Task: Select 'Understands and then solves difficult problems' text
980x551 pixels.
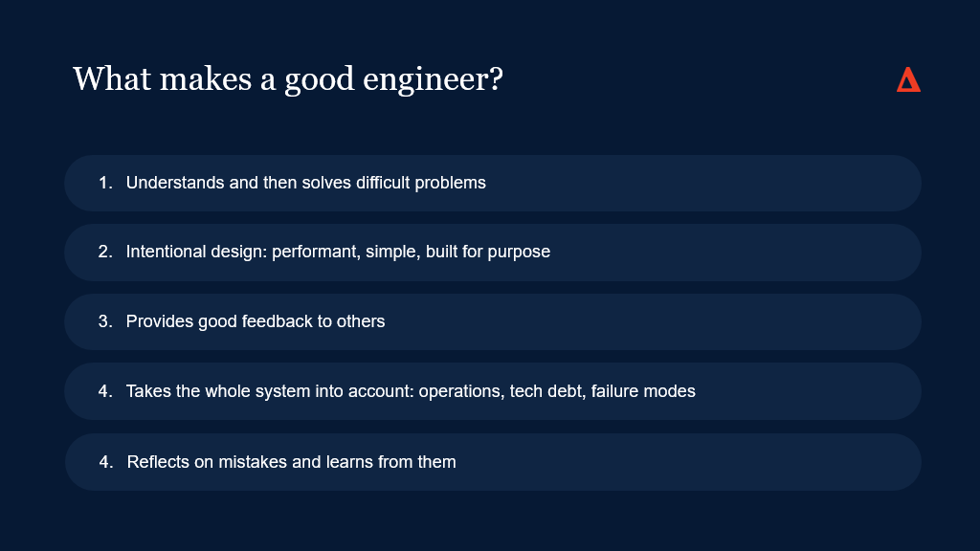Action: coord(305,183)
